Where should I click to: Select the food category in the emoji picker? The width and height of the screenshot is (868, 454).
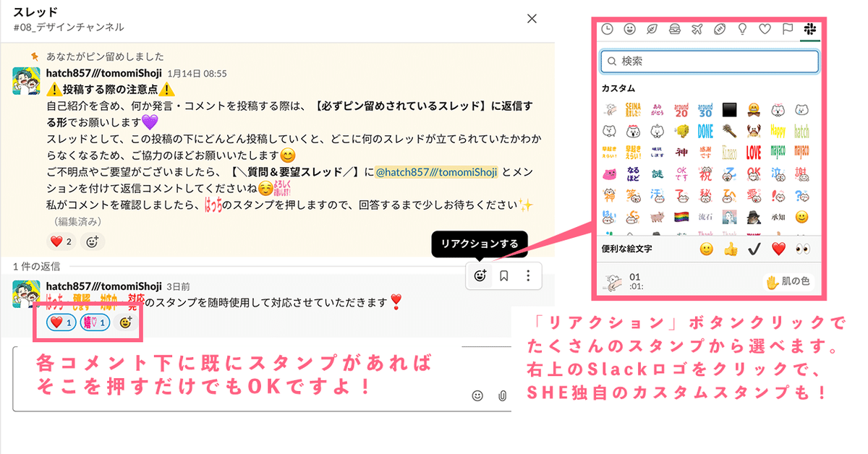pyautogui.click(x=674, y=29)
